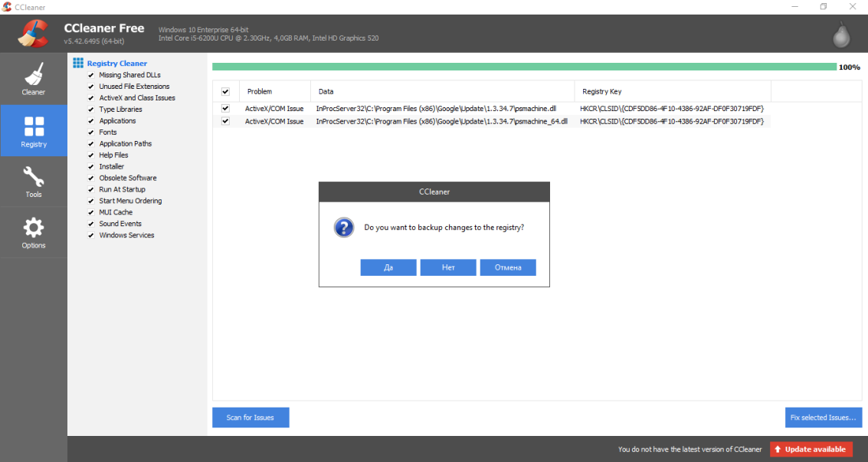The height and width of the screenshot is (462, 868).
Task: Uncheck the psmachine_64.dll issue row
Action: click(225, 121)
